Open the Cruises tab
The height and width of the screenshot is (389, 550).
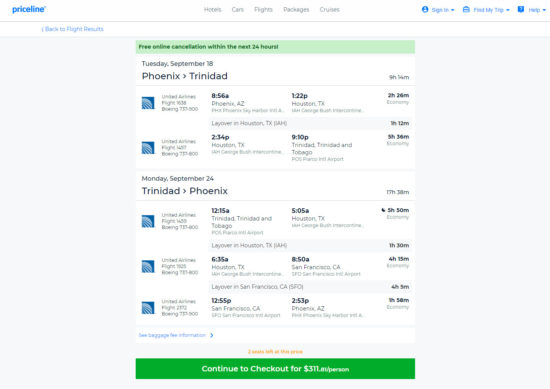pyautogui.click(x=329, y=9)
